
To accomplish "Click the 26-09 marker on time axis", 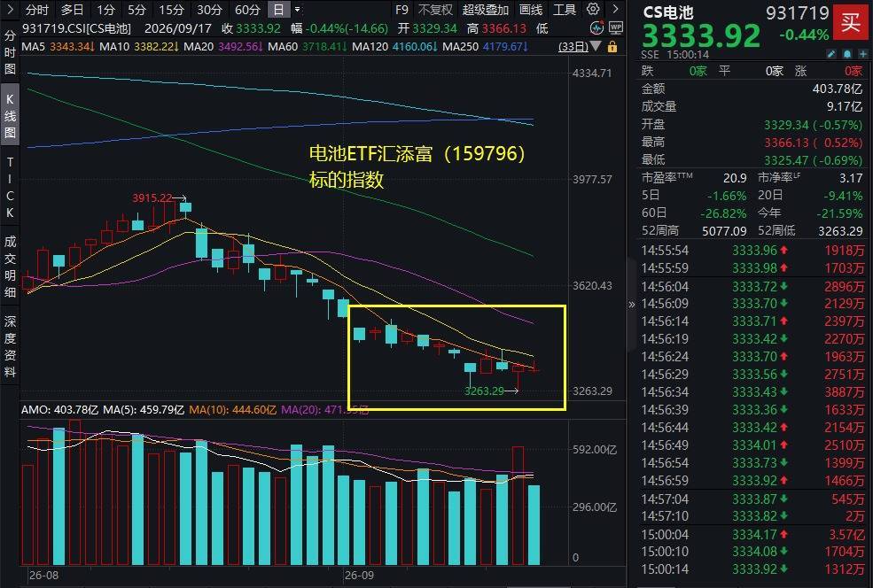I will pyautogui.click(x=359, y=575).
